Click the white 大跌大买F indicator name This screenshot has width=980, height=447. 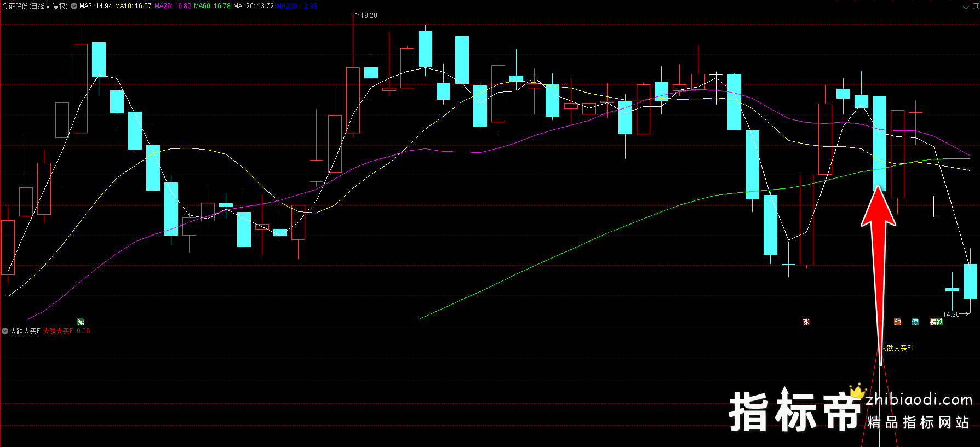25,331
